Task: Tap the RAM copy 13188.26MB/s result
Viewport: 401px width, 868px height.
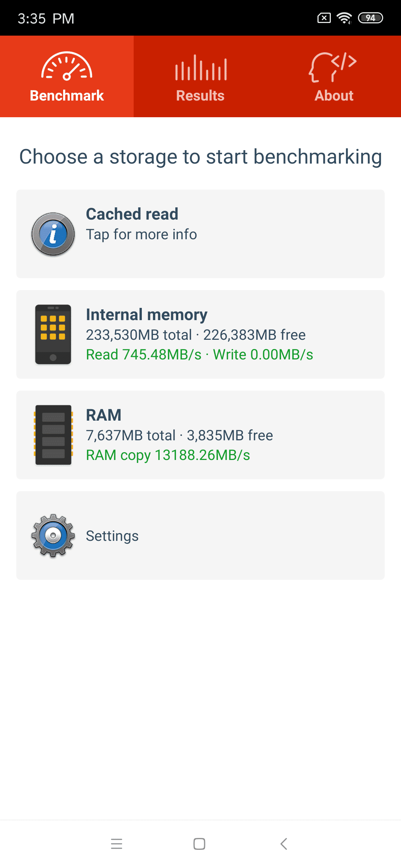Action: click(168, 455)
